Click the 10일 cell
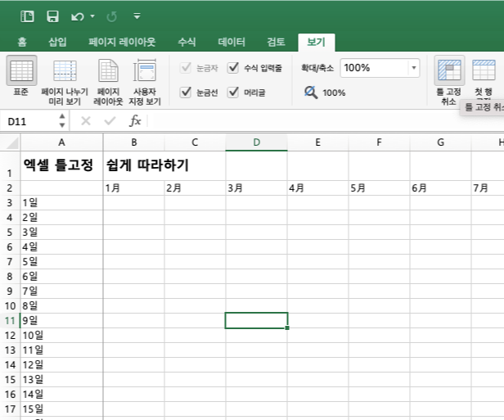 (x=61, y=336)
